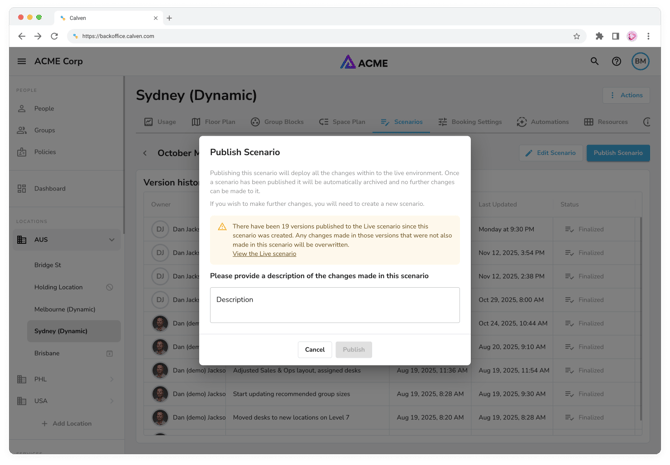Switch to the Usage tab

160,122
